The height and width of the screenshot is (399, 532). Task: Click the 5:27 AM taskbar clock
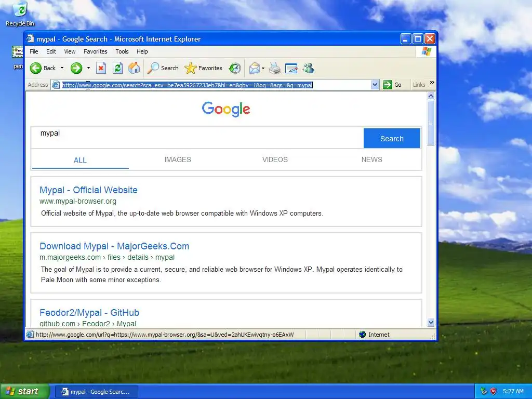513,391
